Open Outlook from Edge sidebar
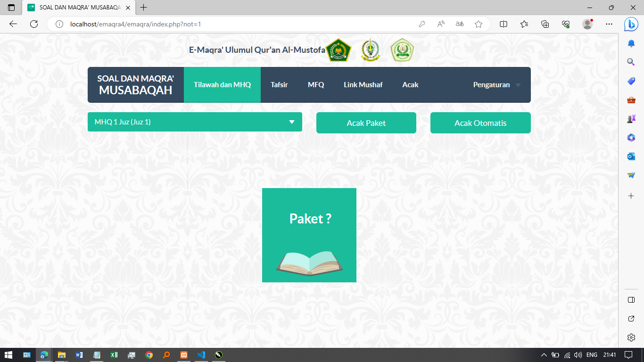 coord(631,156)
